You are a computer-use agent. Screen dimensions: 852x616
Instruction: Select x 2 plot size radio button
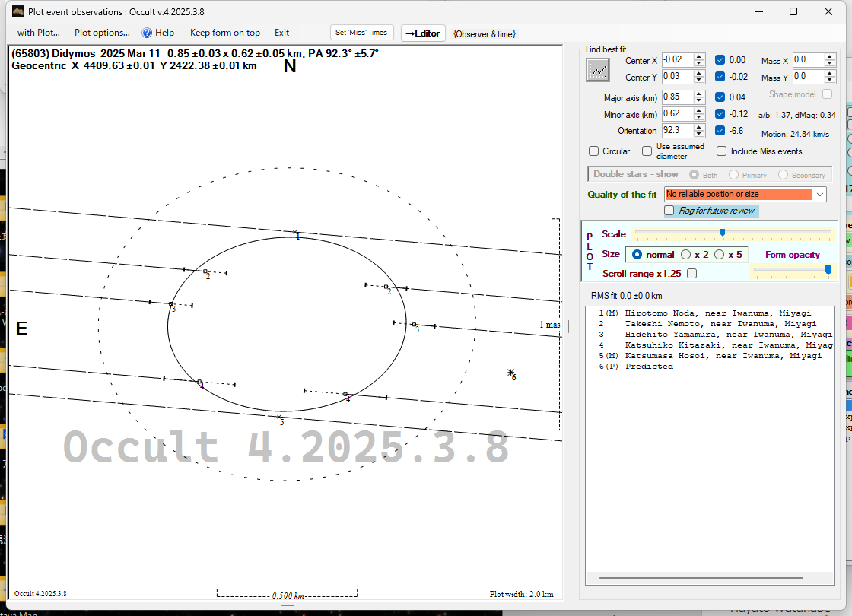point(686,255)
